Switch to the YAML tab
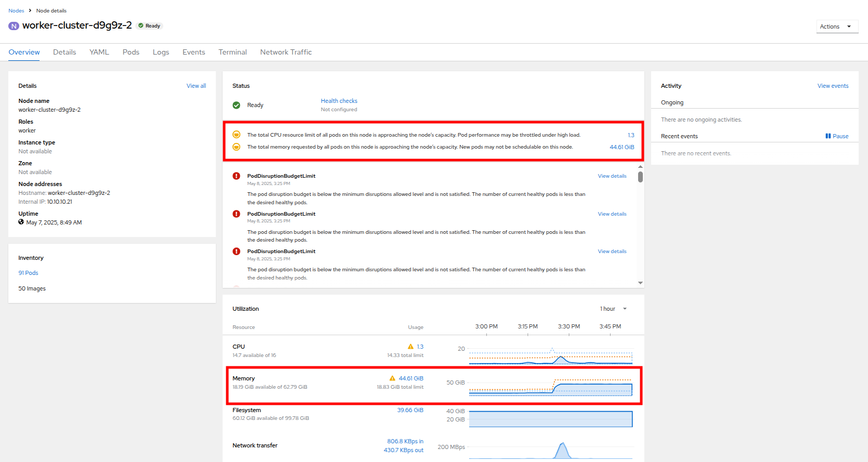Image resolution: width=868 pixels, height=462 pixels. tap(99, 52)
